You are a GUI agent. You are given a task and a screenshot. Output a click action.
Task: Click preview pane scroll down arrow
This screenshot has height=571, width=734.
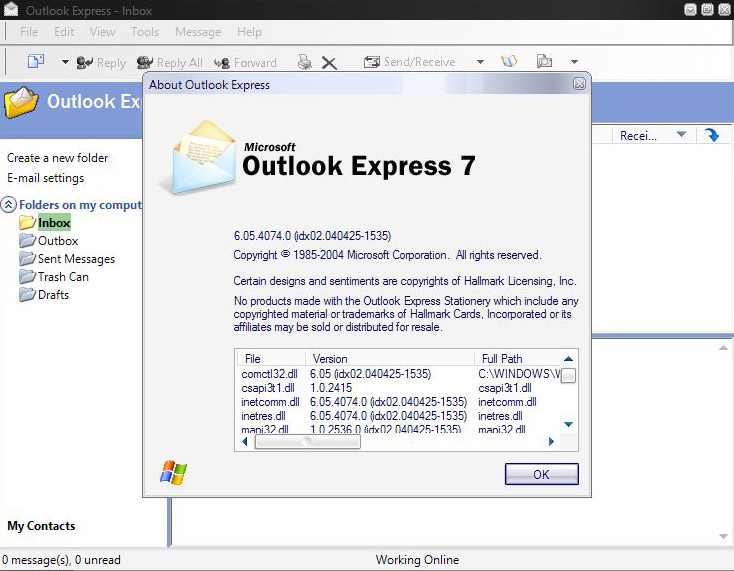tap(723, 536)
